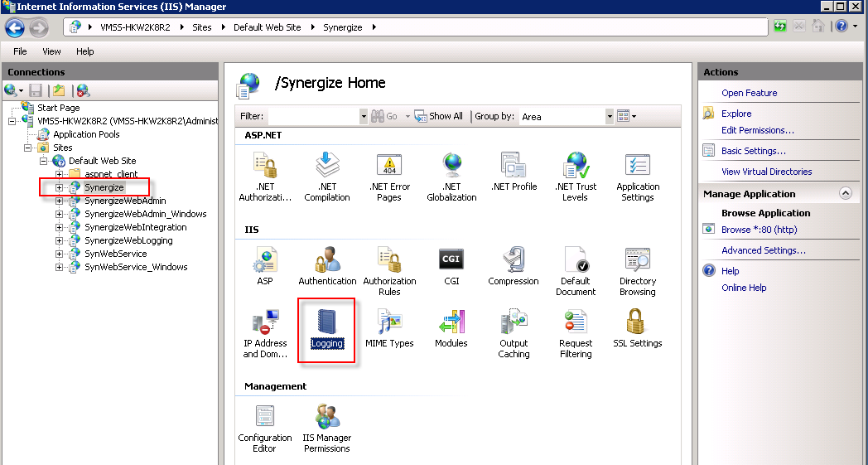The height and width of the screenshot is (465, 868).
Task: Open the ASP feature icon
Action: (265, 267)
